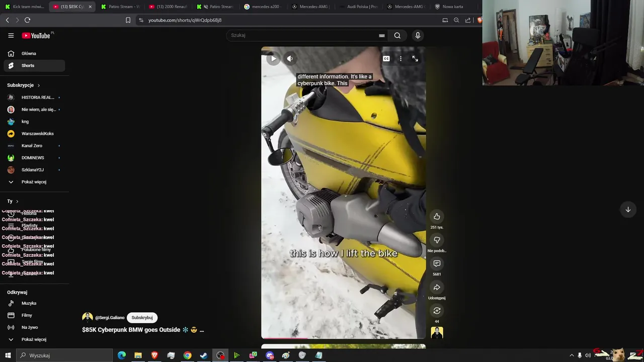644x362 pixels.
Task: Open Filmy under Odkrywaj
Action: [x=34, y=315]
